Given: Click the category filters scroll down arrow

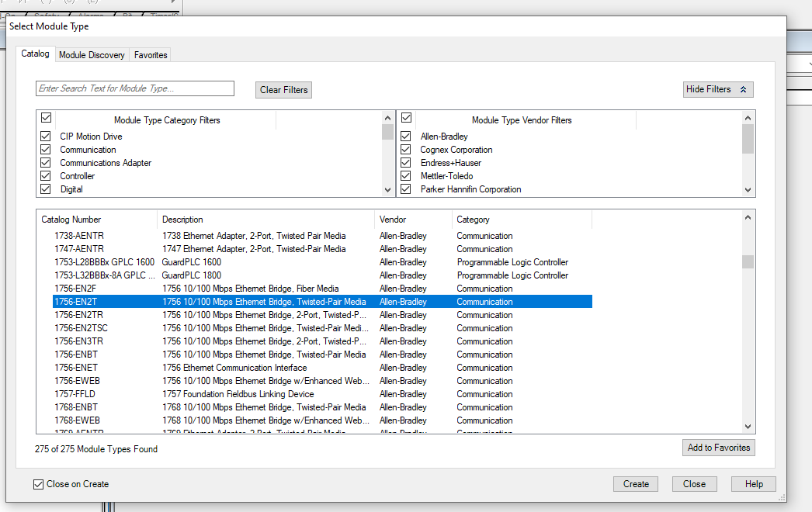Looking at the screenshot, I should [x=387, y=190].
